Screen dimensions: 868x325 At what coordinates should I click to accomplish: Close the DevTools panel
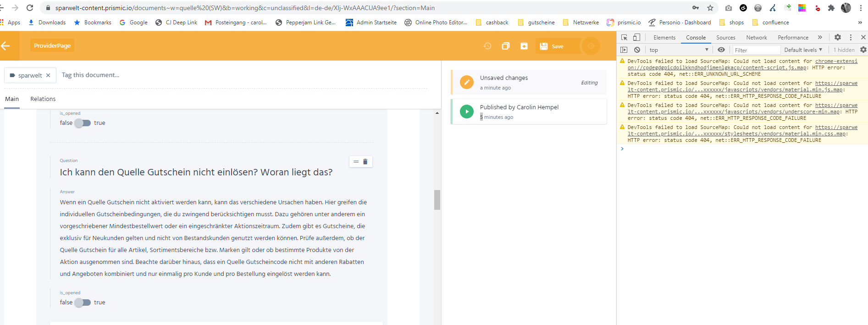[x=863, y=38]
